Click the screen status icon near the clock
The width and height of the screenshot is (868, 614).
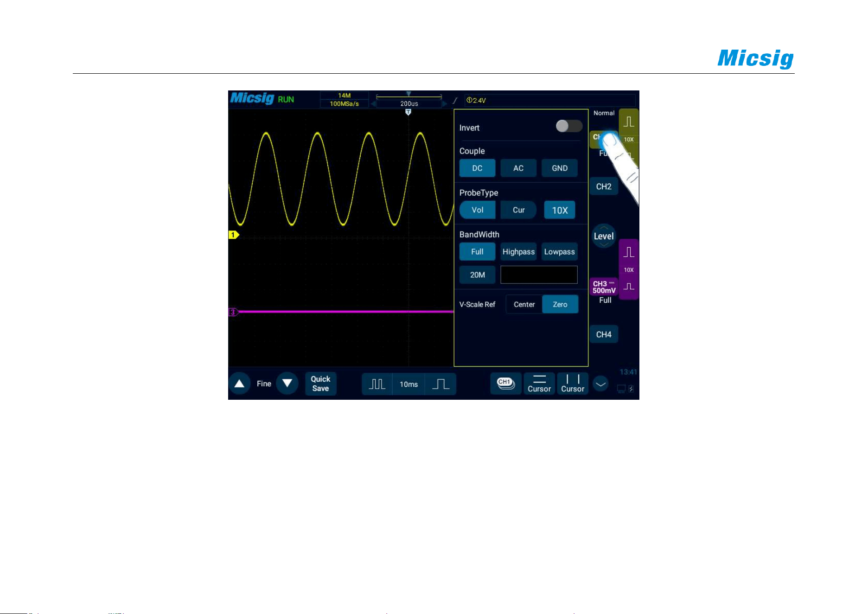click(x=621, y=389)
